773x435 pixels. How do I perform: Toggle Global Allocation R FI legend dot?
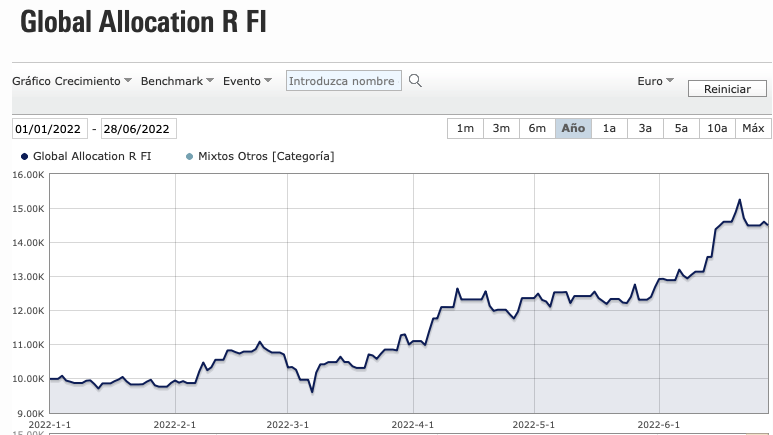click(24, 156)
